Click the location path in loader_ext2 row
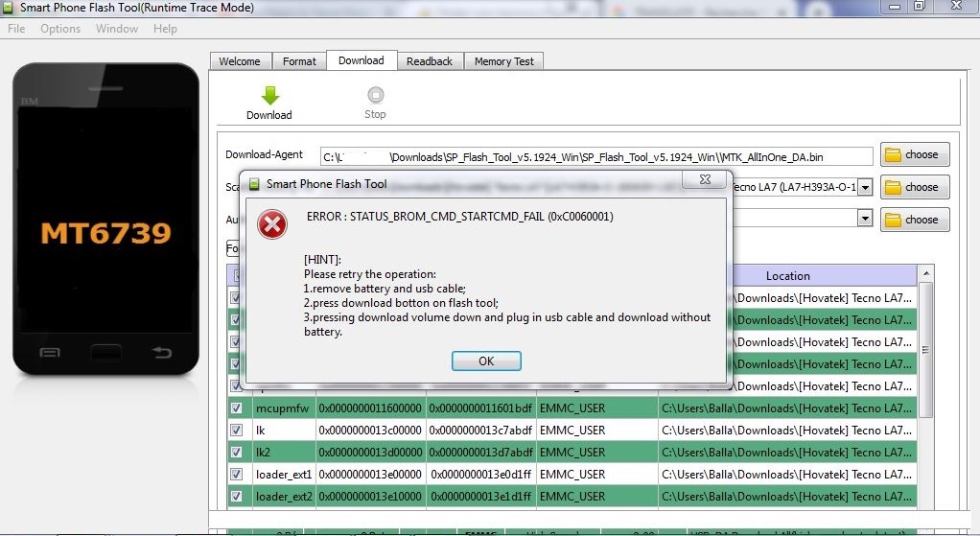Viewport: 980px width, 536px height. tap(786, 496)
